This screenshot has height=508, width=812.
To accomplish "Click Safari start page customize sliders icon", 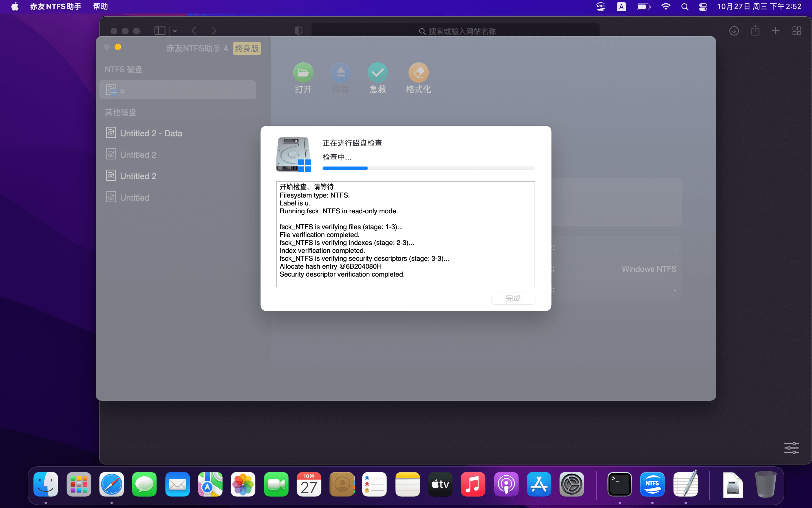I will (x=791, y=448).
